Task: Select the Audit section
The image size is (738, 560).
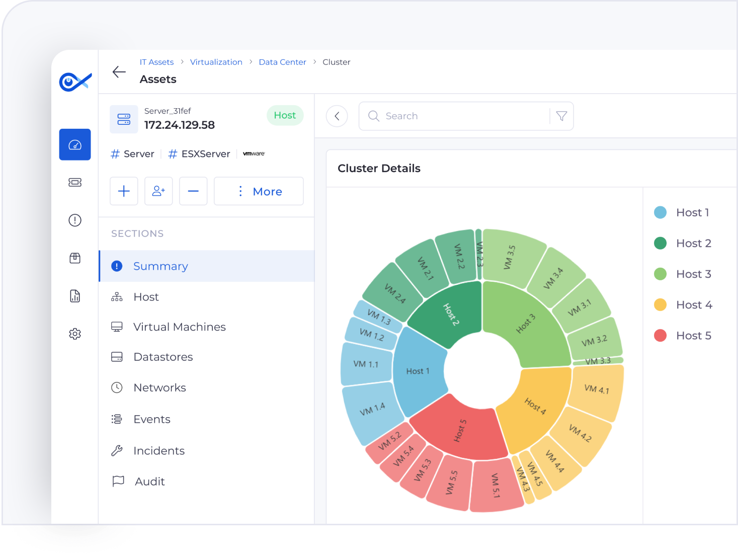Action: (207, 482)
